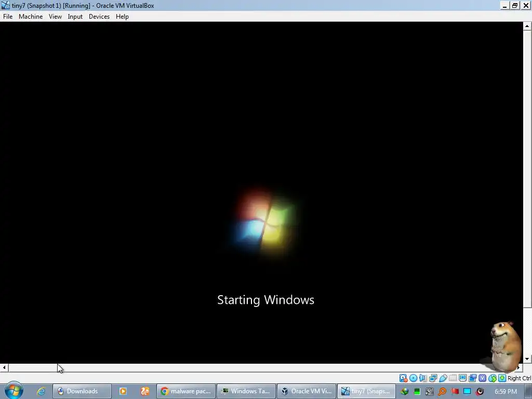Open the File menu
The image size is (532, 399).
click(8, 16)
